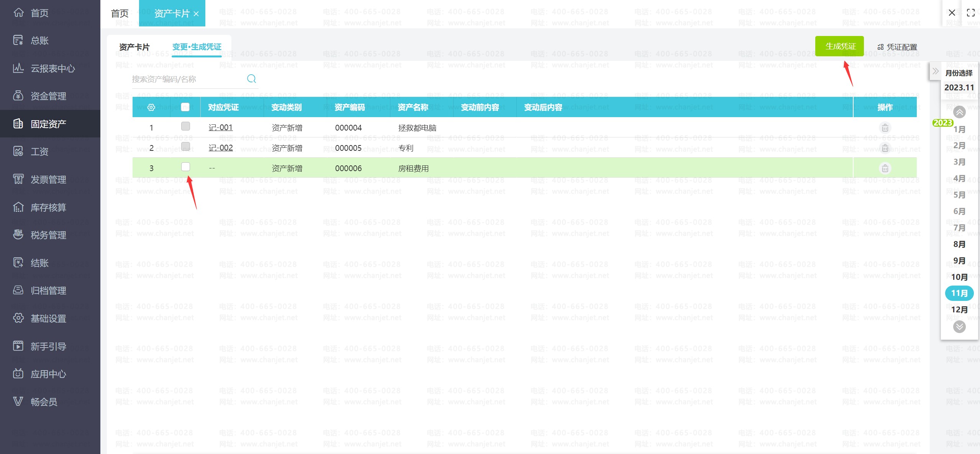Image resolution: width=980 pixels, height=454 pixels.
Task: Toggle the header select-all checkbox
Action: point(185,107)
